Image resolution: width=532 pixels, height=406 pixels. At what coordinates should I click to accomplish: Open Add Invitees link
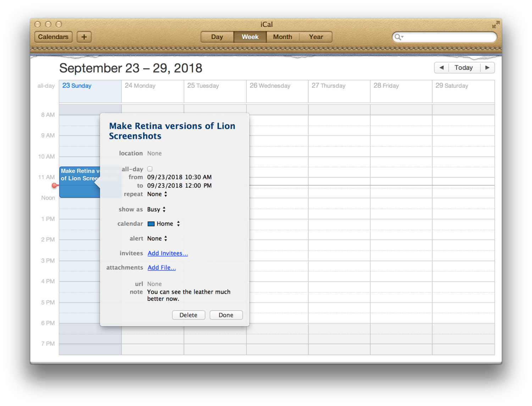[x=167, y=253]
